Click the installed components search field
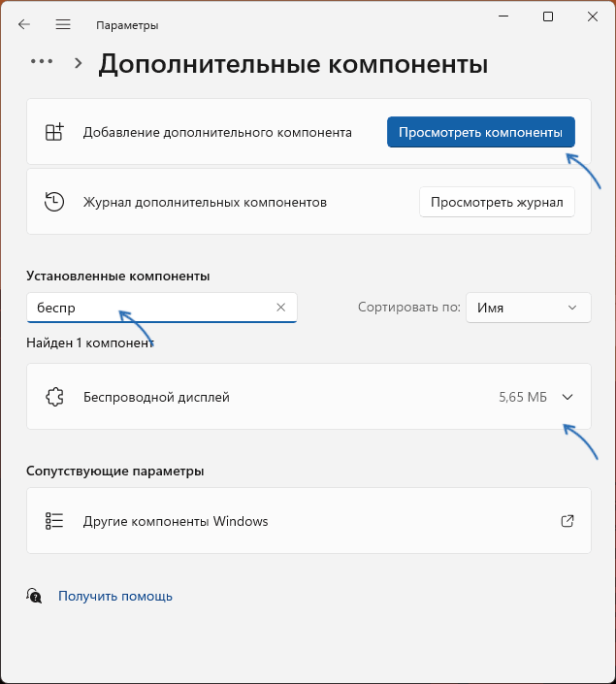The height and width of the screenshot is (684, 616). pyautogui.click(x=162, y=308)
